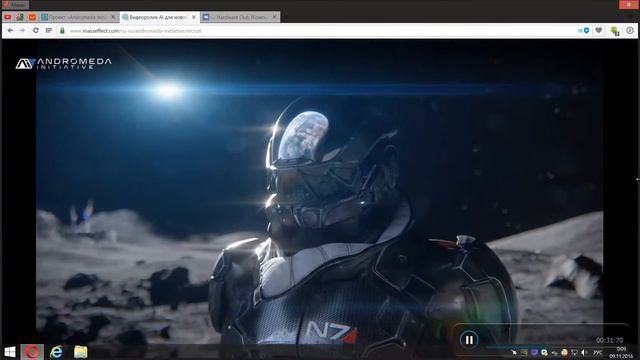Open the ad blocker shield icon
This screenshot has width=640, height=360.
point(586,31)
